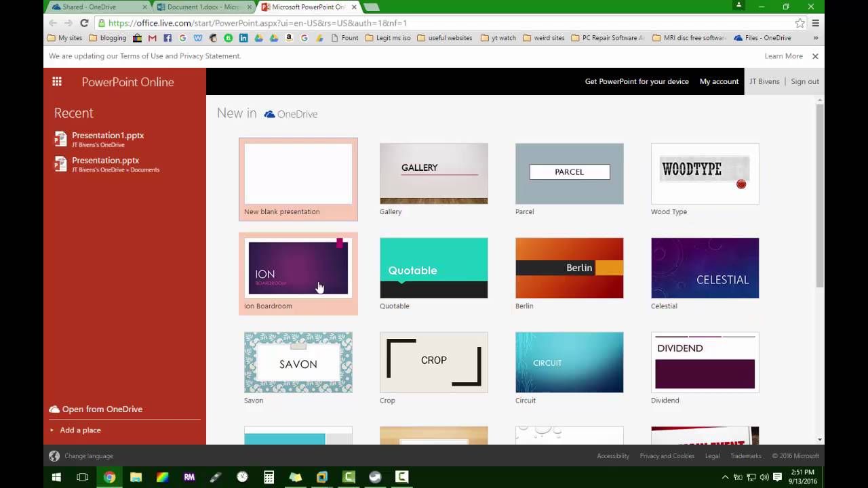Choose the Gallery theme thumbnail
The image size is (868, 488).
pos(434,174)
